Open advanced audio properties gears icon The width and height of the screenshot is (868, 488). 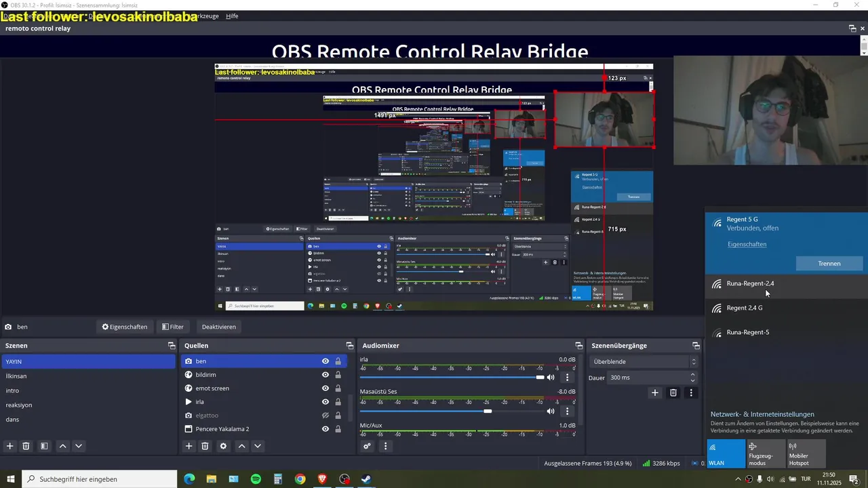pyautogui.click(x=367, y=446)
